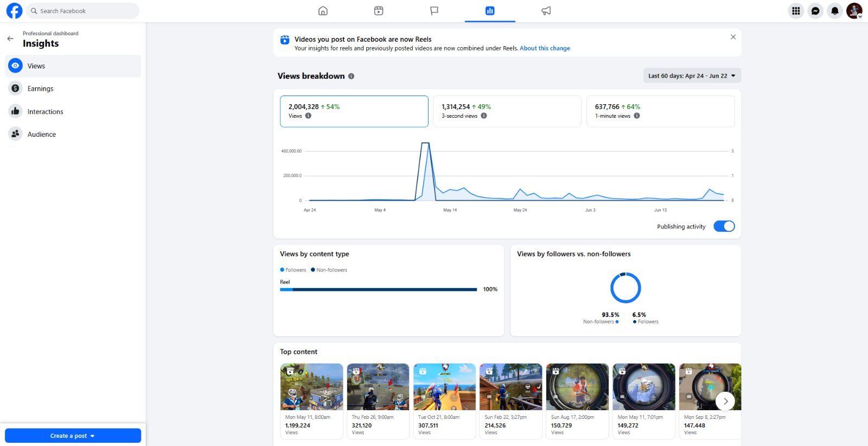Image resolution: width=868 pixels, height=446 pixels.
Task: Select Interactions in the Insights sidebar
Action: tap(73, 111)
